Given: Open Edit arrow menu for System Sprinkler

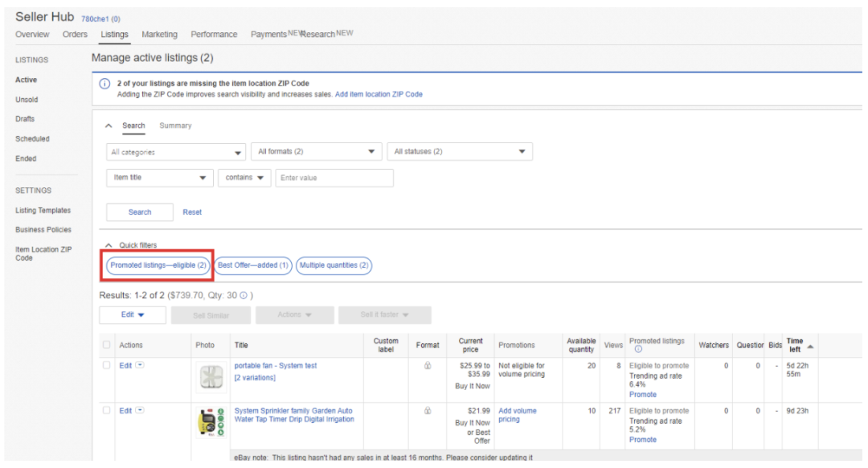Looking at the screenshot, I should pos(140,410).
